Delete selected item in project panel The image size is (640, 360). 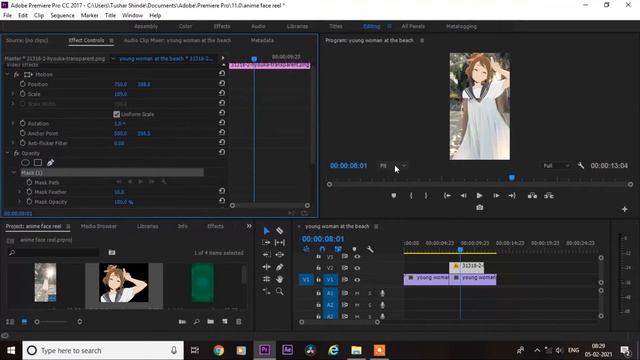239,322
